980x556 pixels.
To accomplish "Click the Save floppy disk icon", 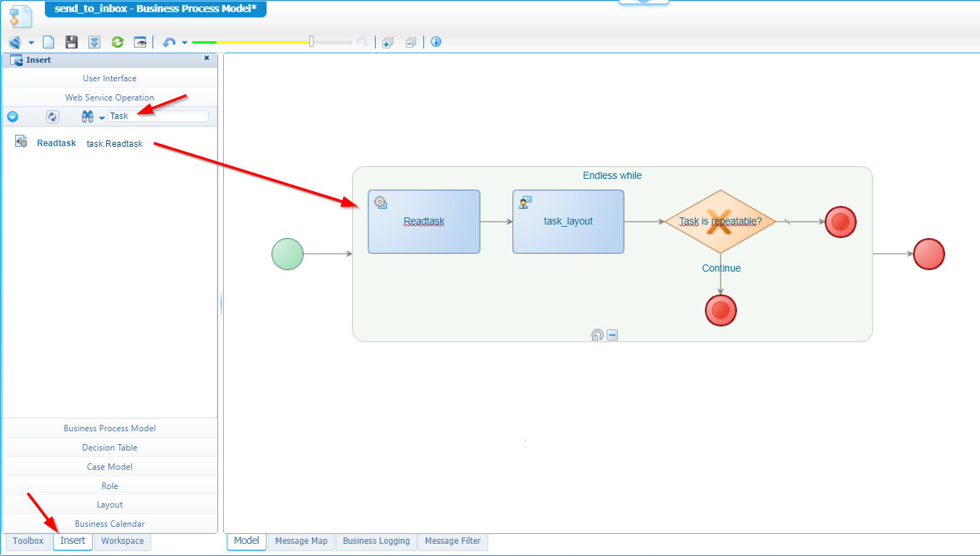I will (71, 42).
